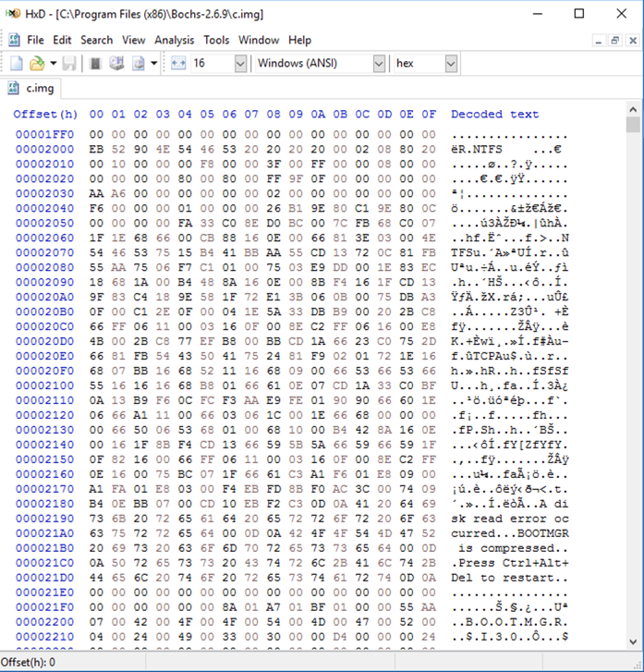This screenshot has height=672, width=644.
Task: Open the bytes per row '16' dropdown
Action: point(241,64)
